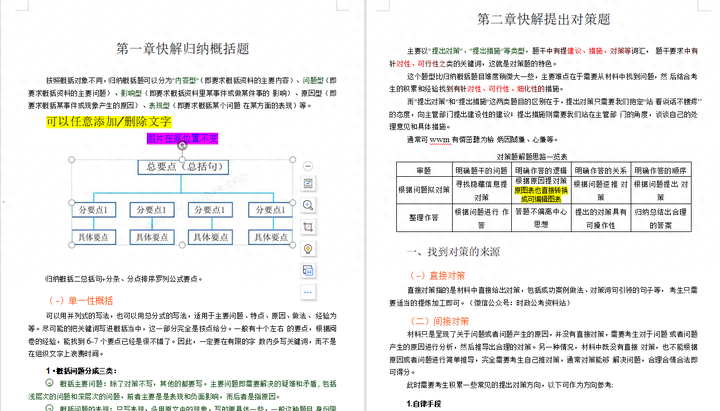Viewport: 720px width, 411px height.
Task: Click the top-right resize handle of the diagram
Action: [293, 160]
